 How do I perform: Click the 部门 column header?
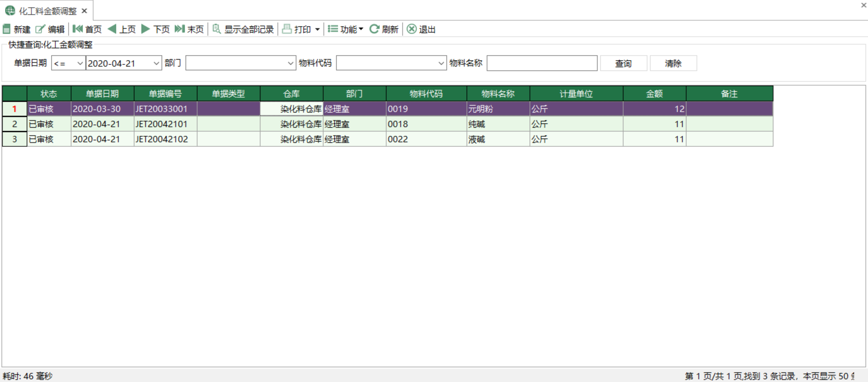coord(355,94)
